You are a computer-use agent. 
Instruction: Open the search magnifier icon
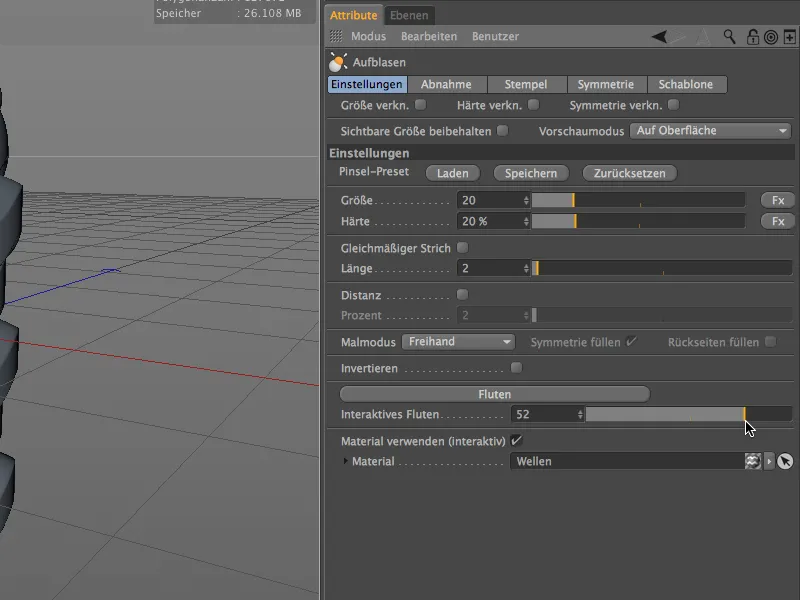pyautogui.click(x=730, y=37)
